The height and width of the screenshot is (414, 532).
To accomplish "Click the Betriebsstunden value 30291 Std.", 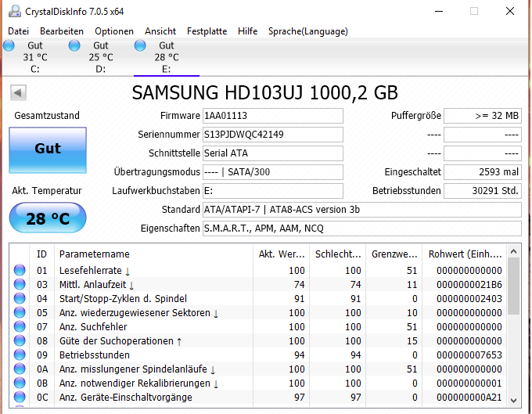I will point(483,191).
